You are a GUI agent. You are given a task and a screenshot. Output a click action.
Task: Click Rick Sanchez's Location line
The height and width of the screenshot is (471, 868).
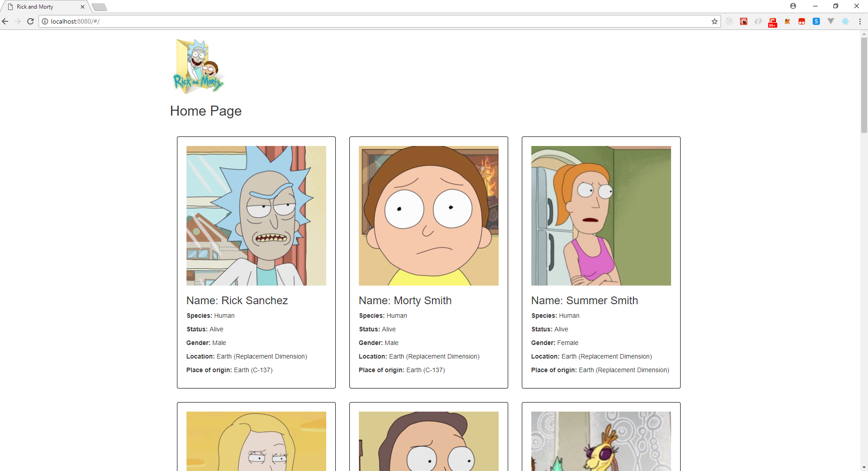click(247, 356)
